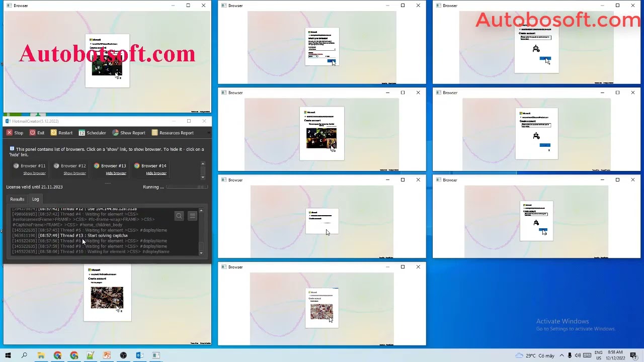Click the log scrollbar down arrow
Screen dimensions: 644x362
pos(201,253)
